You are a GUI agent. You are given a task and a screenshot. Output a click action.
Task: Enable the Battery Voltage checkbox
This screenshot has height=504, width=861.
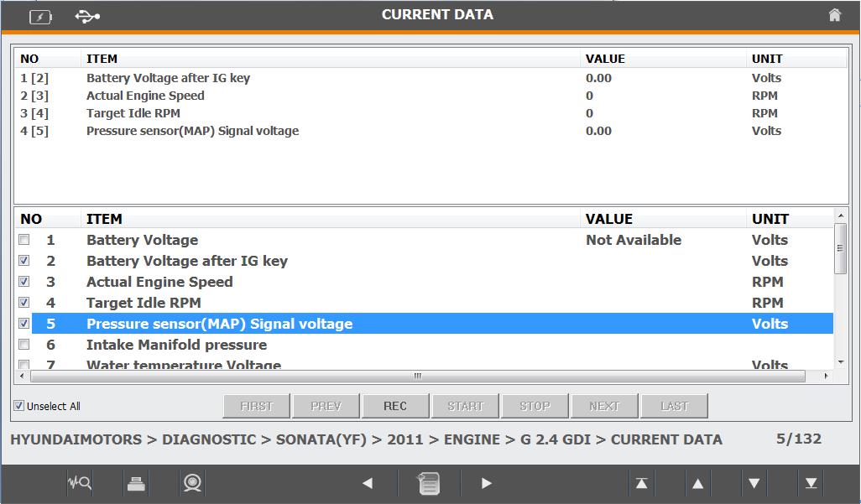(x=24, y=240)
